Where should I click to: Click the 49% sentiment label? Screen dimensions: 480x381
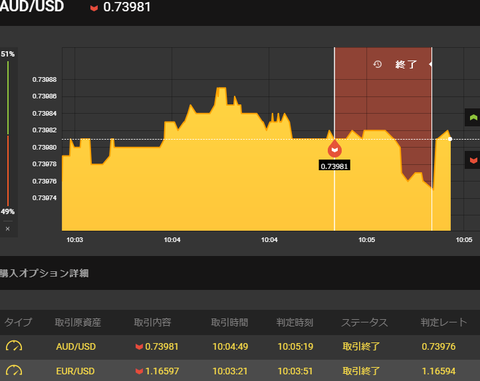point(8,212)
